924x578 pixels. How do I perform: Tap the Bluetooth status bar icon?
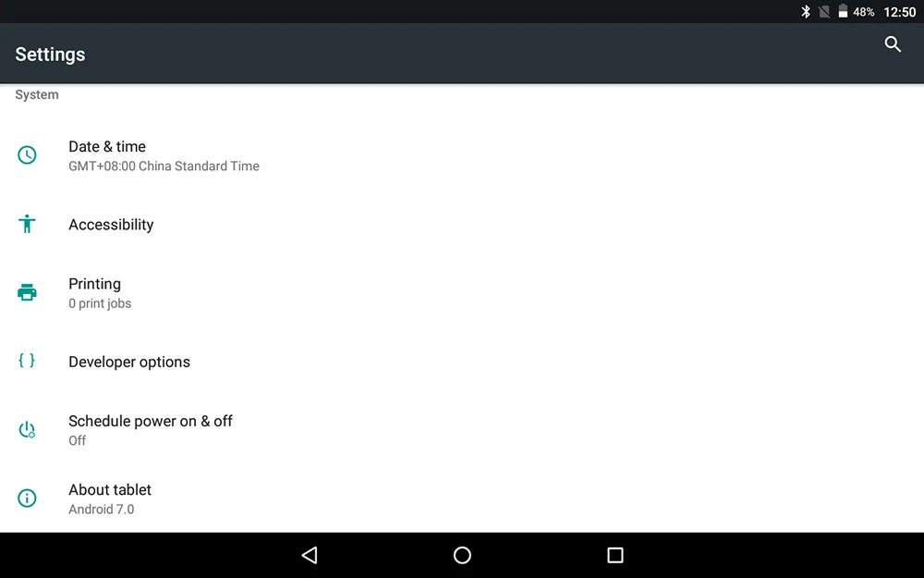pos(806,12)
